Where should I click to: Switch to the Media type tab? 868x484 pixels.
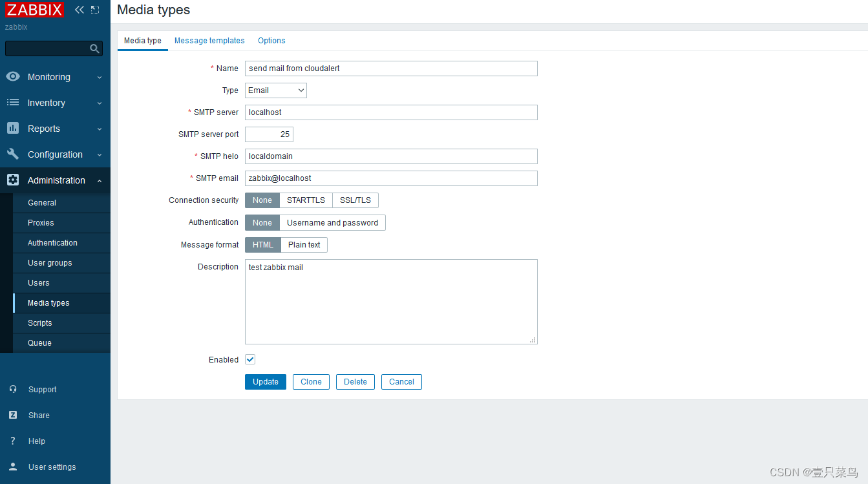(x=143, y=40)
